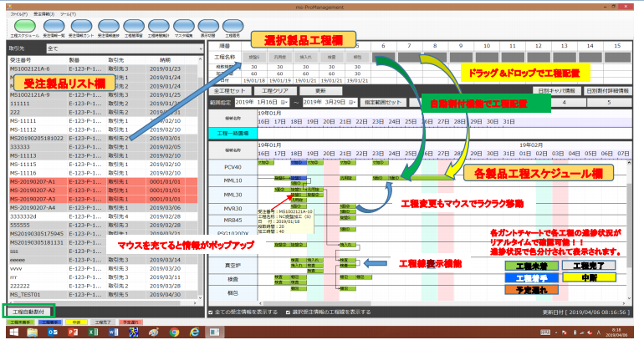Click the 工程クリア button

click(x=275, y=91)
